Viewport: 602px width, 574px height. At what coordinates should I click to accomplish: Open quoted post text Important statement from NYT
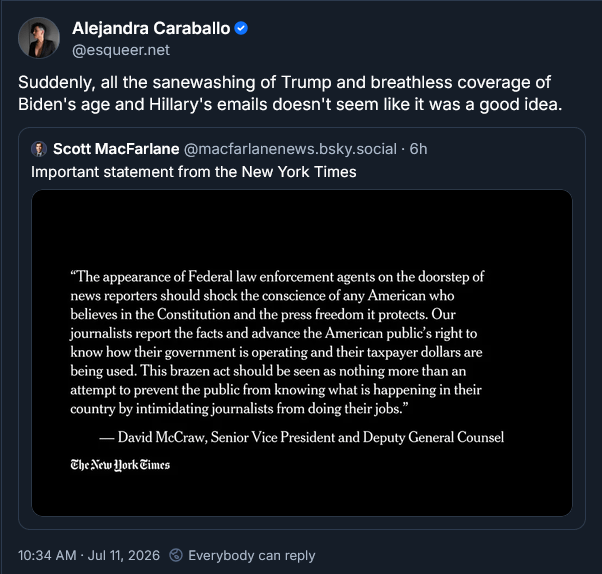(194, 172)
